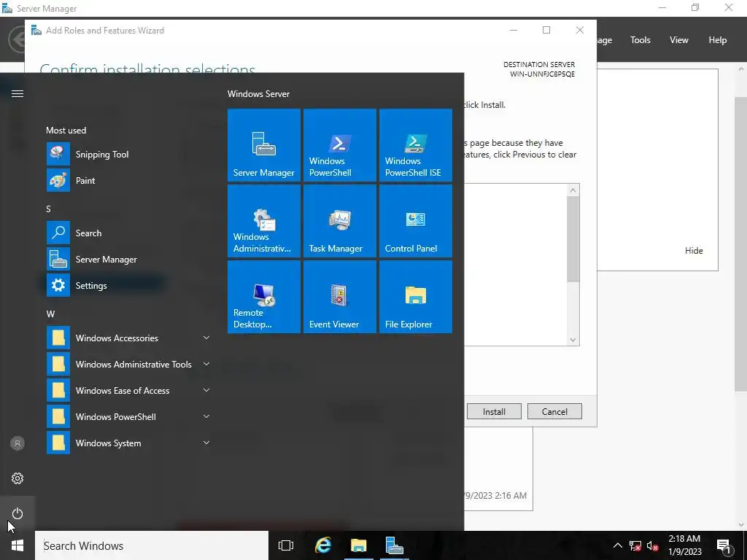Open Search in the app list
The width and height of the screenshot is (747, 560).
tap(128, 233)
